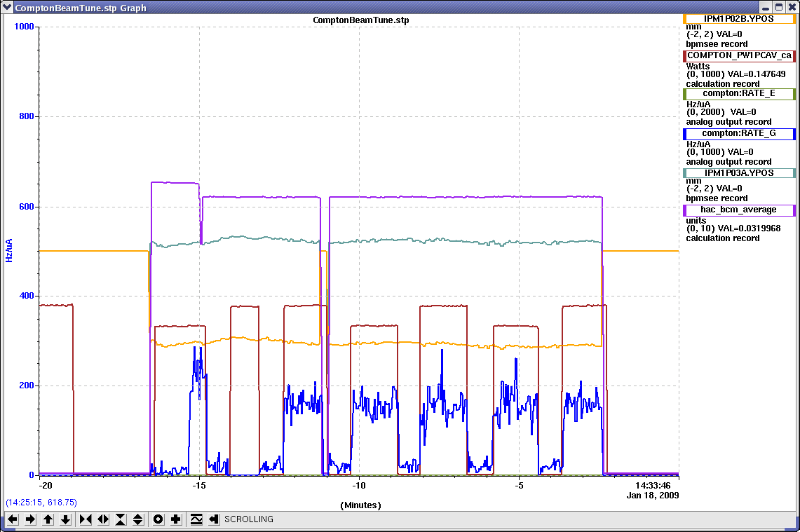Click the Jan 18, 2009 date label
The height and width of the screenshot is (532, 800).
pyautogui.click(x=653, y=496)
